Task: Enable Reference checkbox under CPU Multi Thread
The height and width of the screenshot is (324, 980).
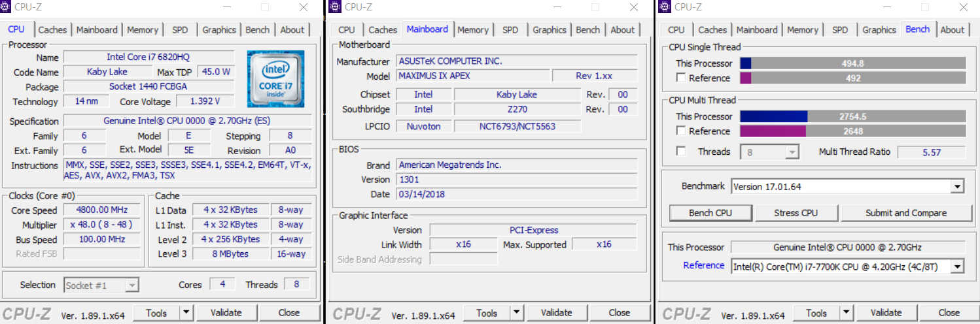Action: tap(681, 131)
